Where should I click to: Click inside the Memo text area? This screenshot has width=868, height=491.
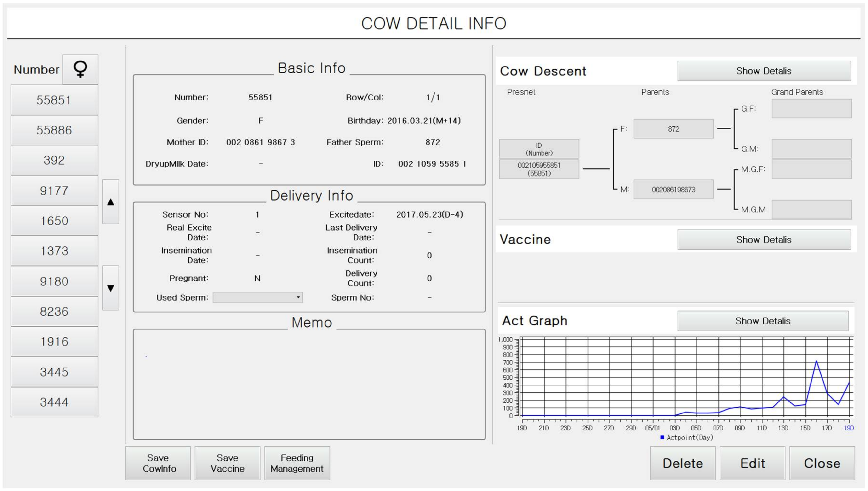click(x=309, y=385)
